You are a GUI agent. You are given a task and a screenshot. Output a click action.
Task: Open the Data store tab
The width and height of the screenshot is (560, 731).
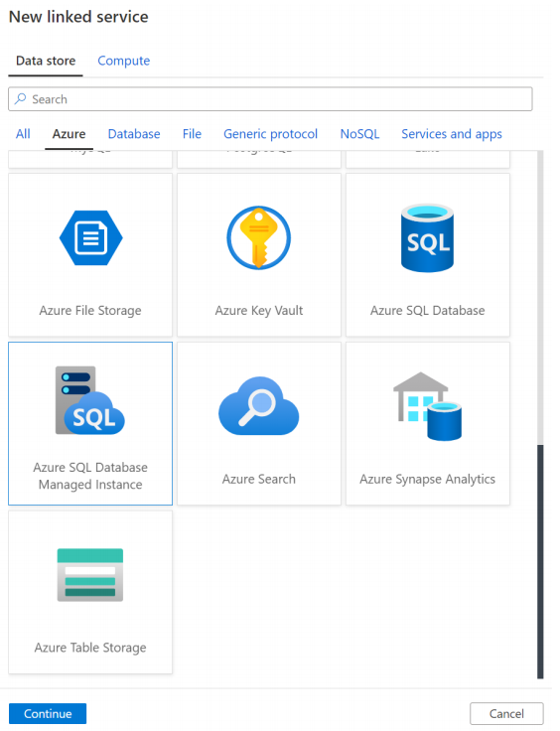46,61
